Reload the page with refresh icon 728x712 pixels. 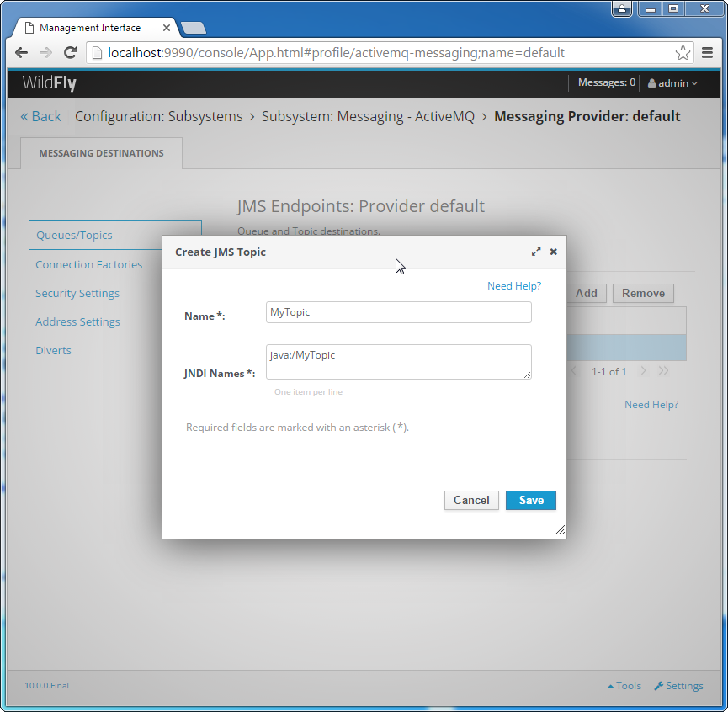[x=71, y=52]
